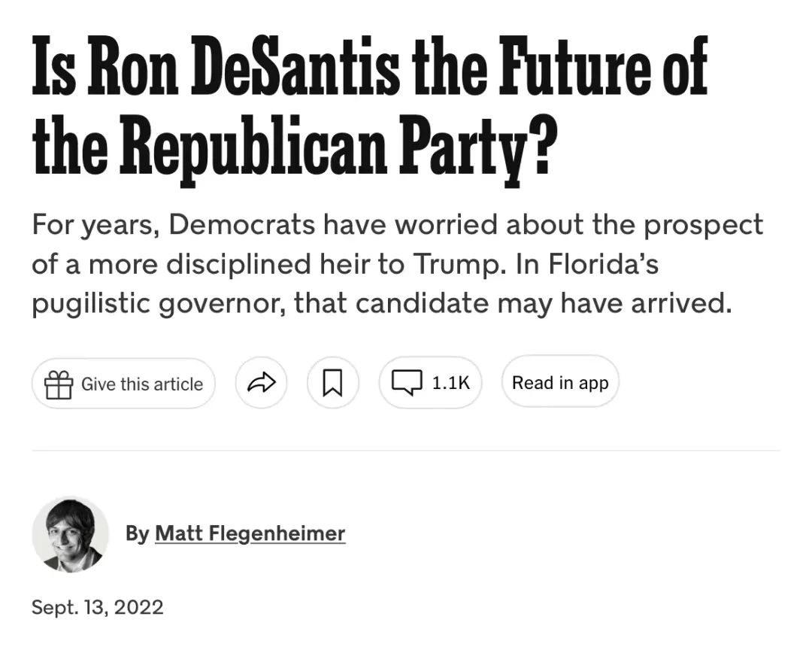The height and width of the screenshot is (662, 812).
Task: Share the article via arrow icon
Action: coord(261,384)
